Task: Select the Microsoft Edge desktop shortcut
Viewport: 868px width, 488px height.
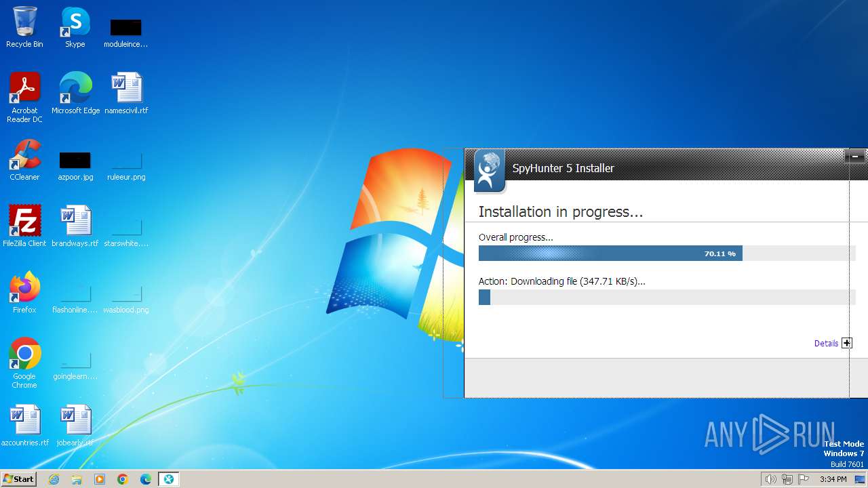Action: coord(75,93)
